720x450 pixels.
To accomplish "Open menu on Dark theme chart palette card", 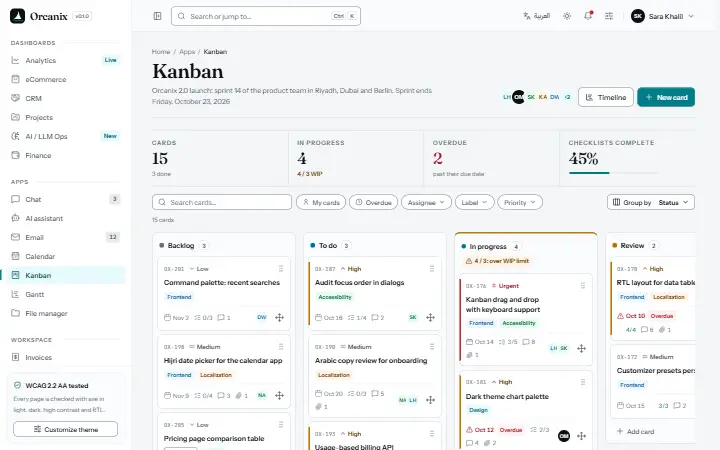I will pos(583,382).
